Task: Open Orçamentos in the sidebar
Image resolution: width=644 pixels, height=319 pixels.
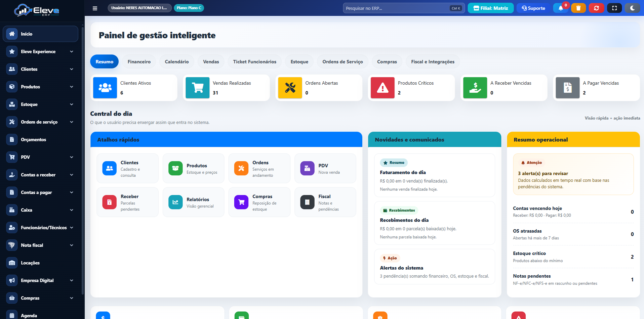Action: tap(40, 140)
